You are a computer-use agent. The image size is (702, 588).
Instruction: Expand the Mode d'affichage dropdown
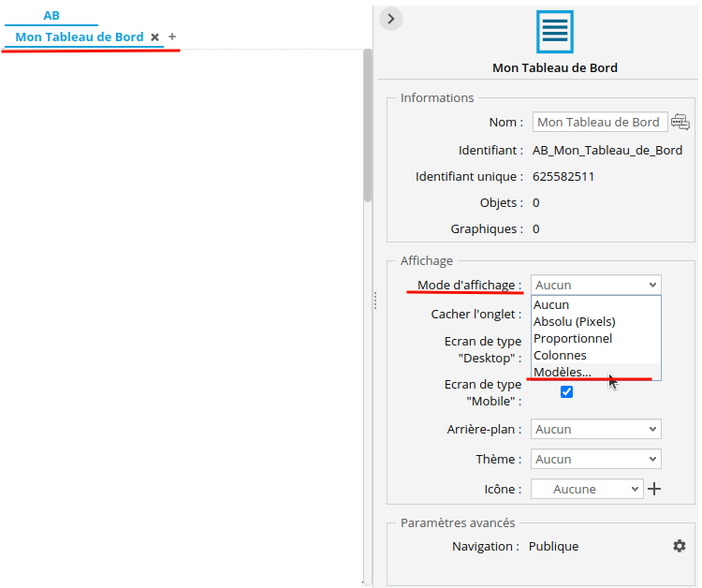pyautogui.click(x=595, y=285)
